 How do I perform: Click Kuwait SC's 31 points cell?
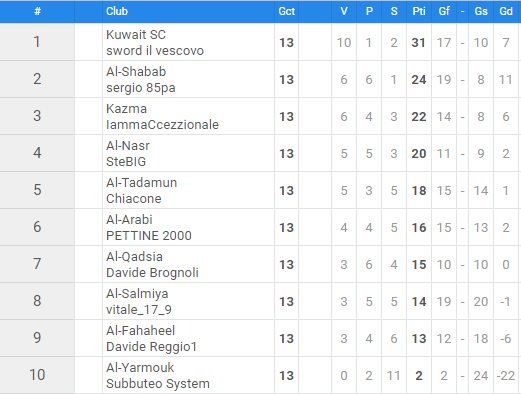pos(419,43)
